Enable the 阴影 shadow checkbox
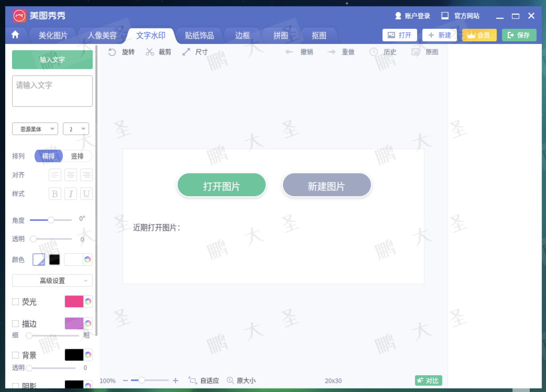 pyautogui.click(x=16, y=386)
